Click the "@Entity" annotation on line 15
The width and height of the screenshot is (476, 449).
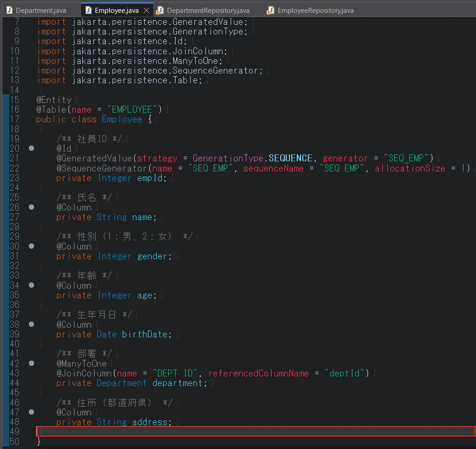(54, 100)
